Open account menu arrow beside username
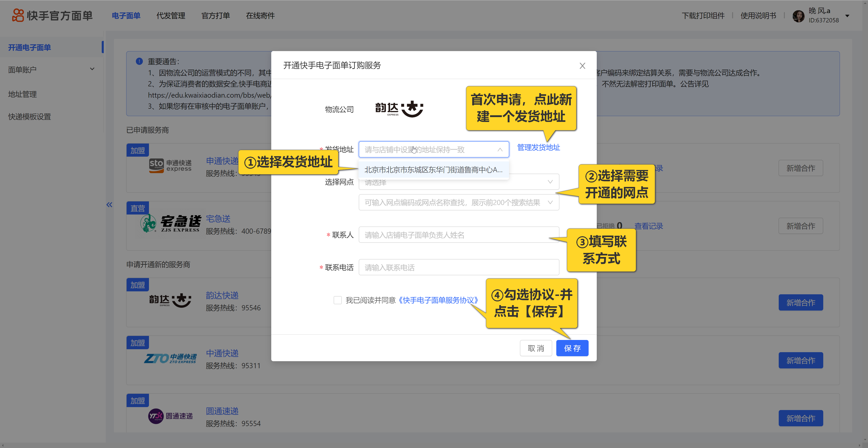 tap(847, 16)
